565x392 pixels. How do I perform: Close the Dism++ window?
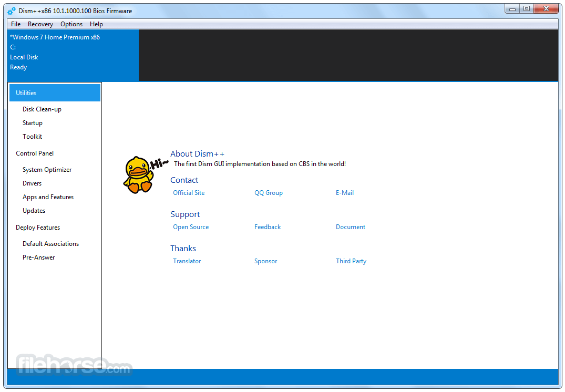pos(546,8)
